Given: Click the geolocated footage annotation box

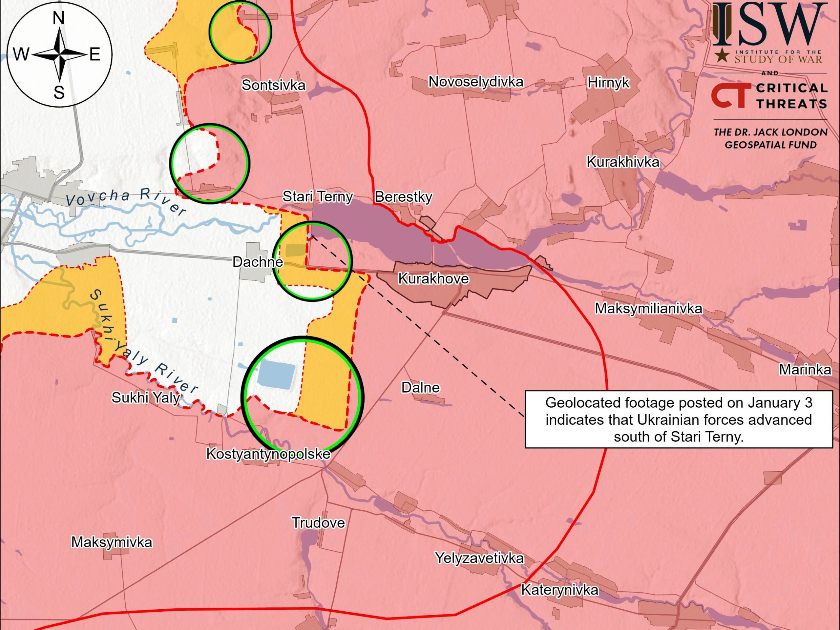Looking at the screenshot, I should pos(678,419).
